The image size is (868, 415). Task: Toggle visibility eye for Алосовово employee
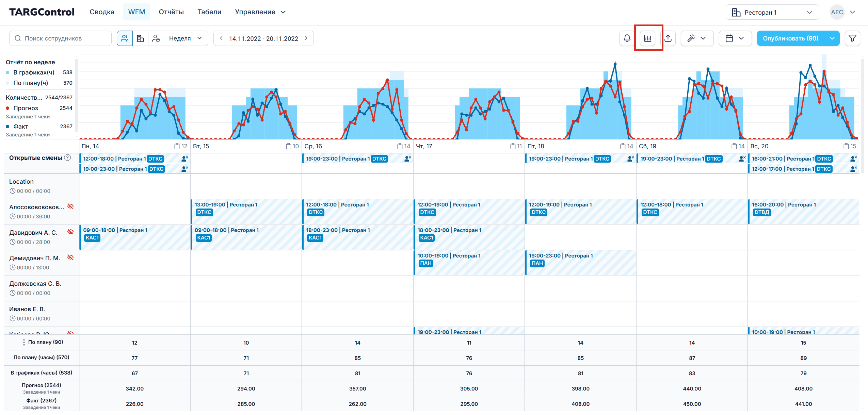(x=70, y=206)
